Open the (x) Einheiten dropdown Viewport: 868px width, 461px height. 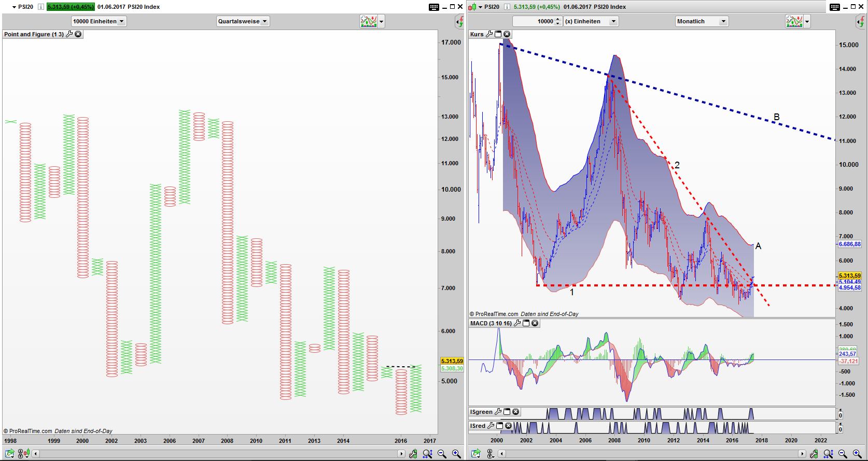(591, 21)
